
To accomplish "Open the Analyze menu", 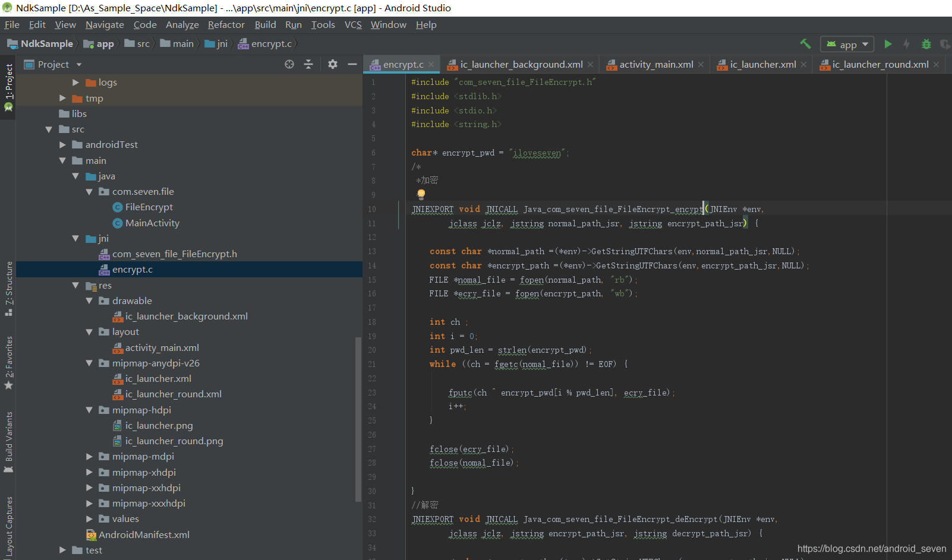I will pos(182,24).
